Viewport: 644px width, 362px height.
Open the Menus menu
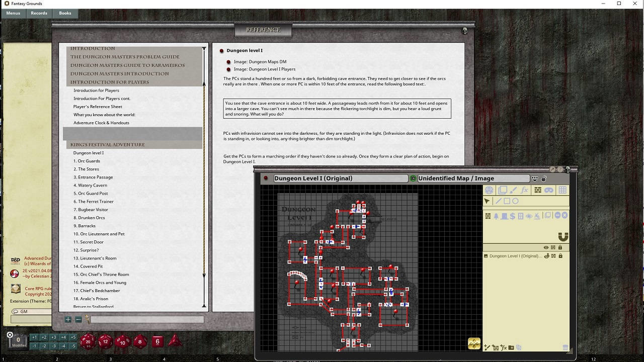pos(13,13)
